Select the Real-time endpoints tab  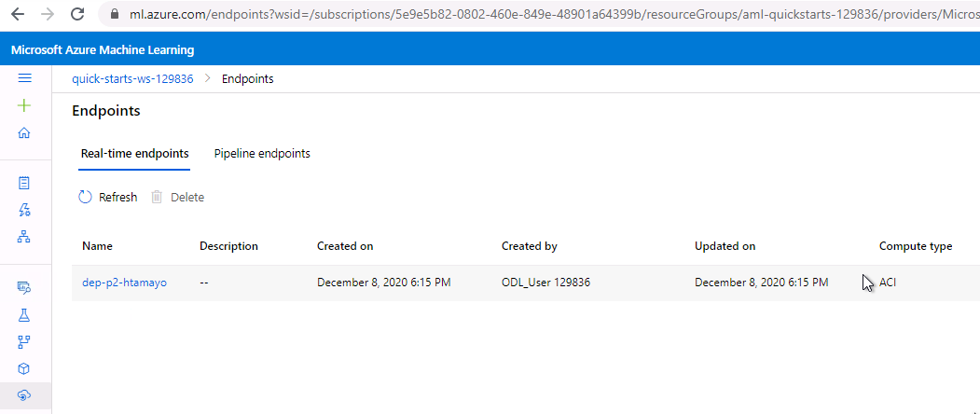click(x=135, y=153)
